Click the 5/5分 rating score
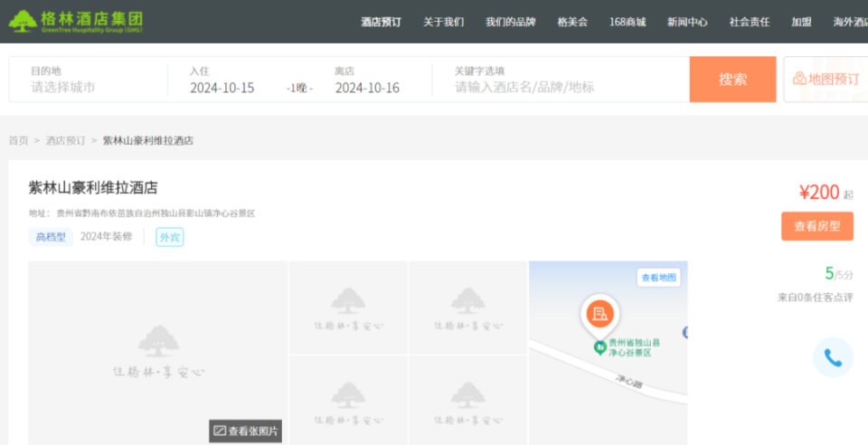This screenshot has height=445, width=868. 839,273
